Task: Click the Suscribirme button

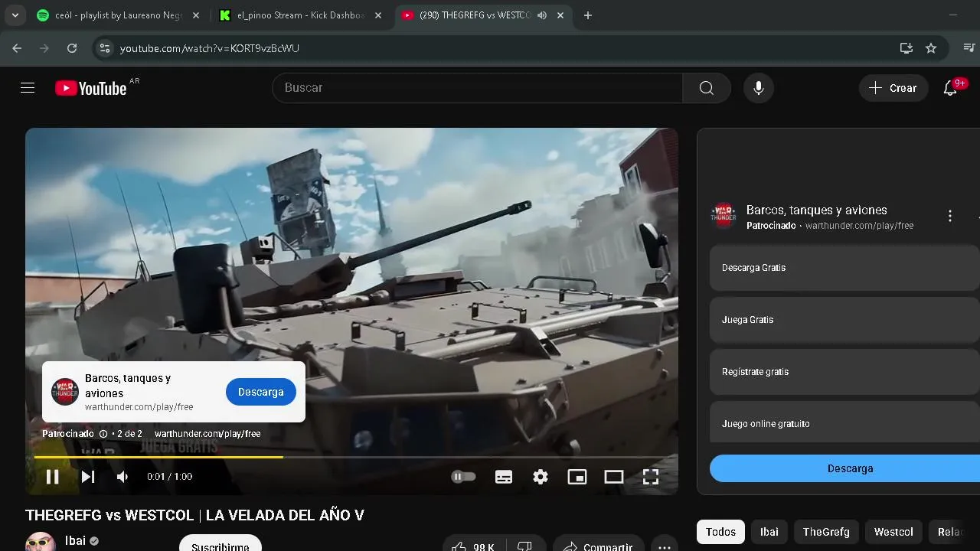Action: click(220, 544)
